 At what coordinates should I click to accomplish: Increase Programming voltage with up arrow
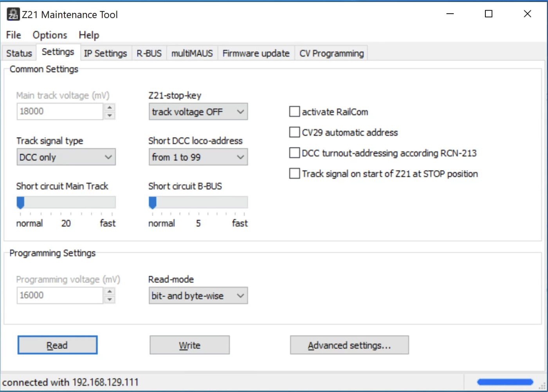pyautogui.click(x=110, y=291)
